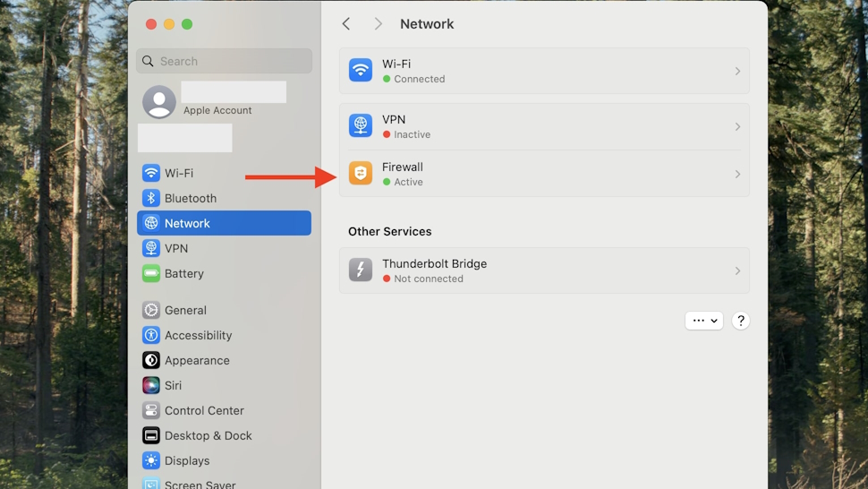Click the yellow minimize window button

(x=169, y=24)
